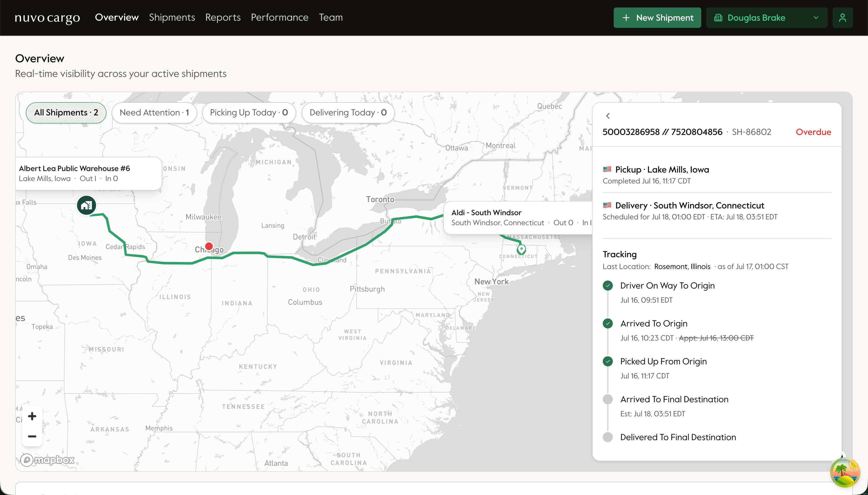
Task: Open the Team nav tab
Action: 331,17
